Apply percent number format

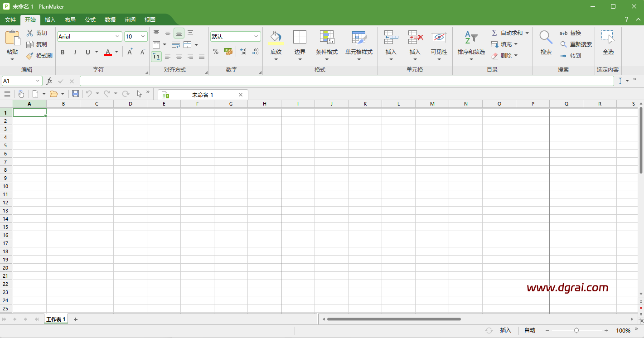(216, 52)
